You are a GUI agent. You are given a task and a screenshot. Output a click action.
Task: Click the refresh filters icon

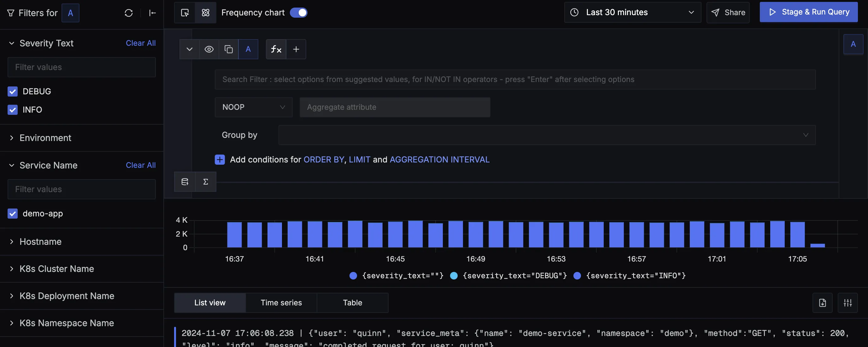coord(128,13)
